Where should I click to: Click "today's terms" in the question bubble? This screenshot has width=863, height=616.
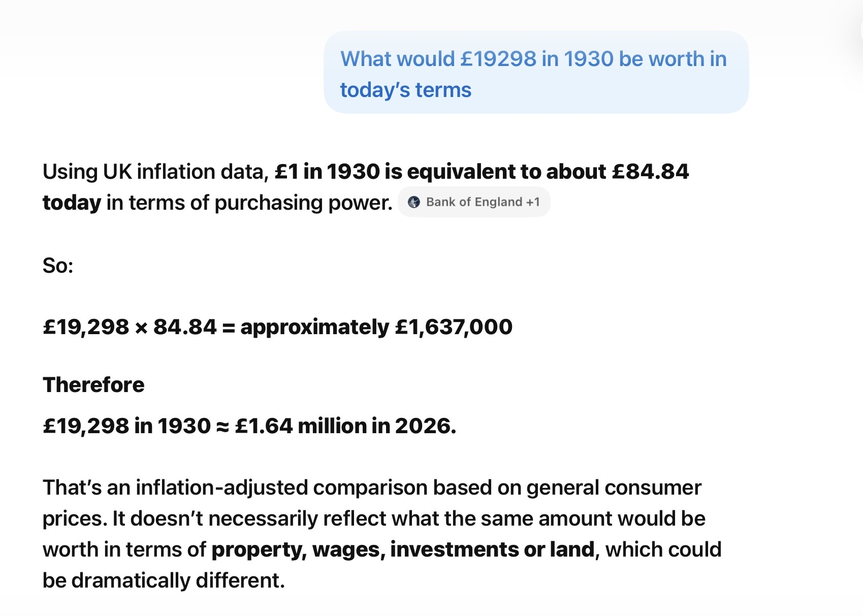pyautogui.click(x=405, y=90)
